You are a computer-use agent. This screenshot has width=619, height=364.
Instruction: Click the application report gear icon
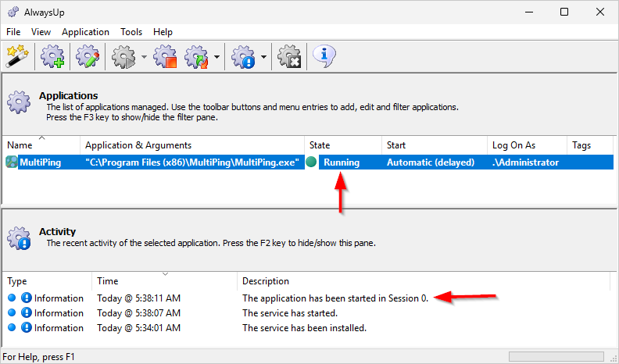(x=243, y=57)
